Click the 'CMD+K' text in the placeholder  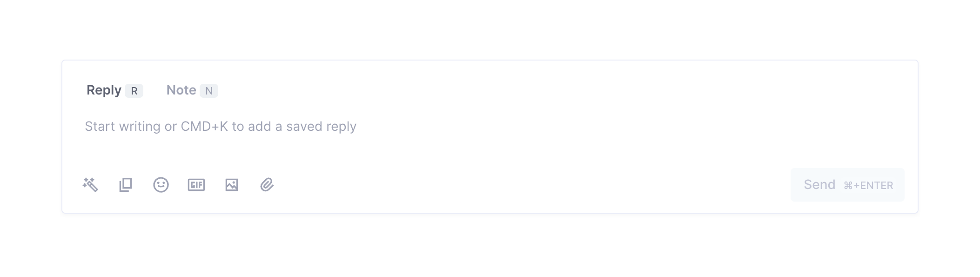point(204,127)
